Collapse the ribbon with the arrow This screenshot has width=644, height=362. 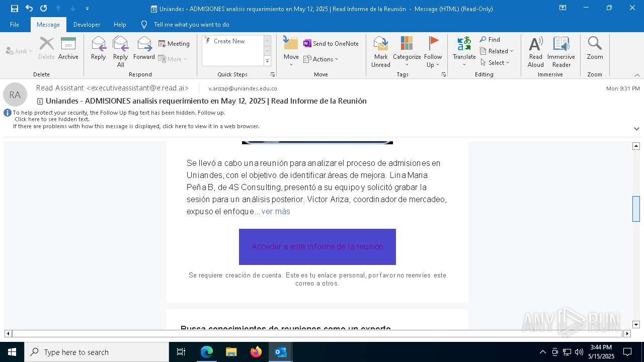click(x=637, y=75)
